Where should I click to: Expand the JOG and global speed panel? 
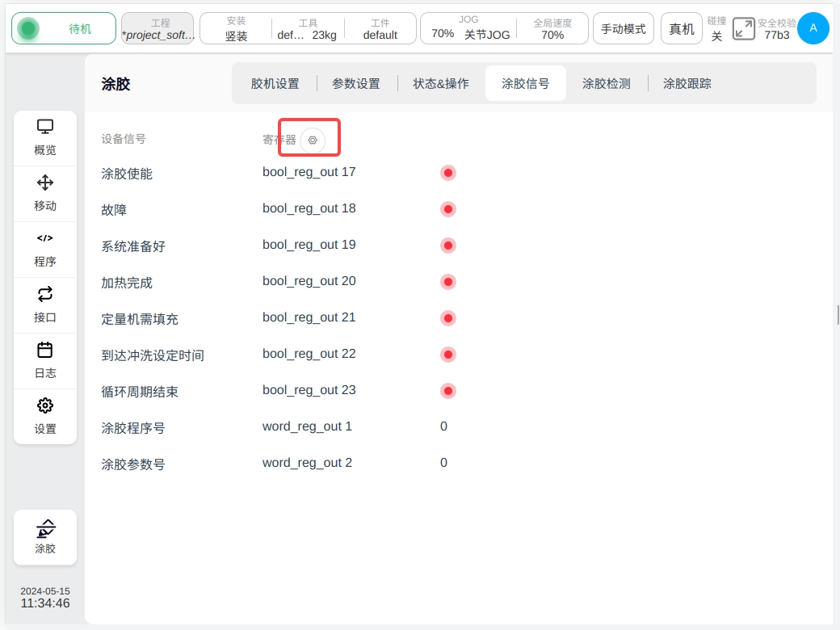504,29
